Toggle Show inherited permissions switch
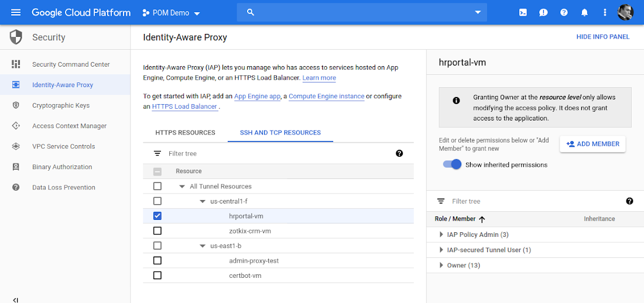Image resolution: width=644 pixels, height=303 pixels. [452, 164]
